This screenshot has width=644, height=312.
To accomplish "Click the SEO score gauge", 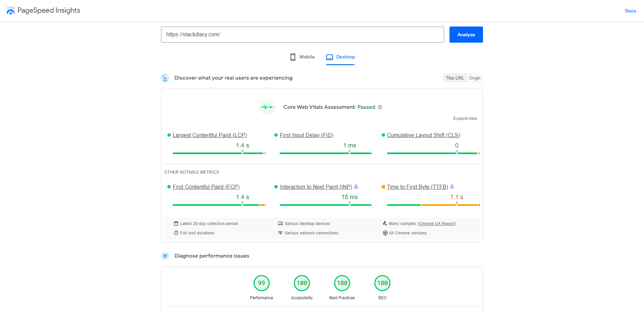I will pos(382,283).
